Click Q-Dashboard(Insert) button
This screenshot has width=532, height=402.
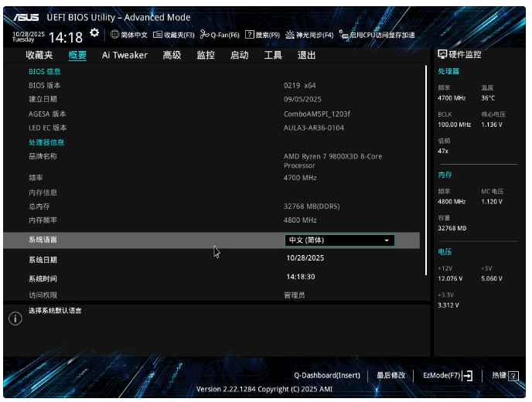pyautogui.click(x=326, y=376)
